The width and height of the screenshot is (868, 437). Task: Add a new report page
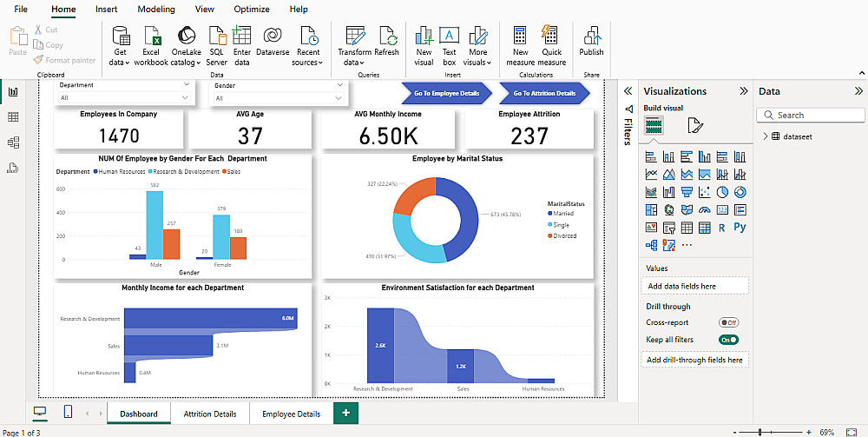tap(345, 413)
